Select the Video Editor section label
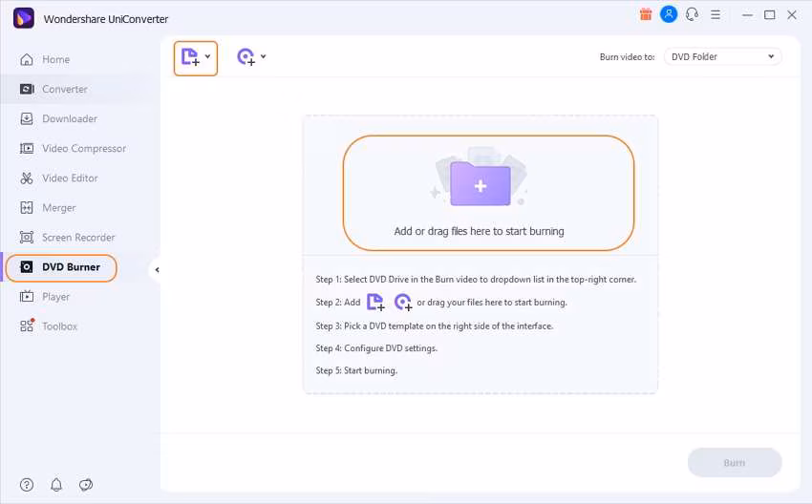The image size is (812, 504). [x=70, y=178]
